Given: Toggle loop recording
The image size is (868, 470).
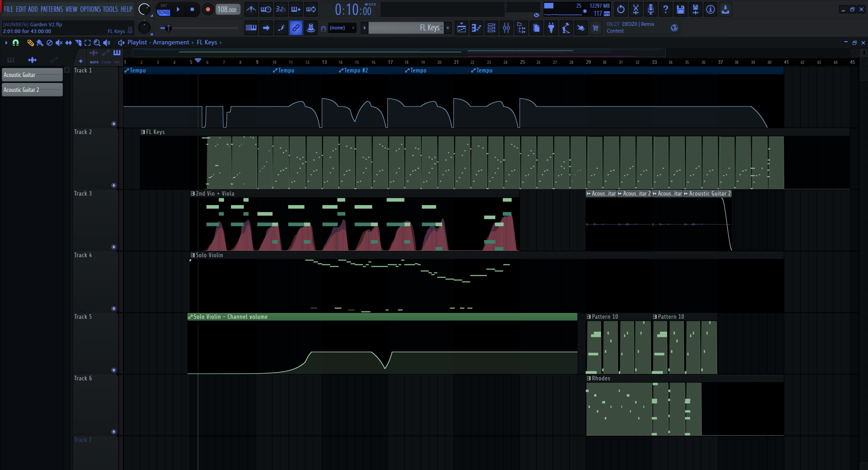Looking at the screenshot, I should pos(311,9).
